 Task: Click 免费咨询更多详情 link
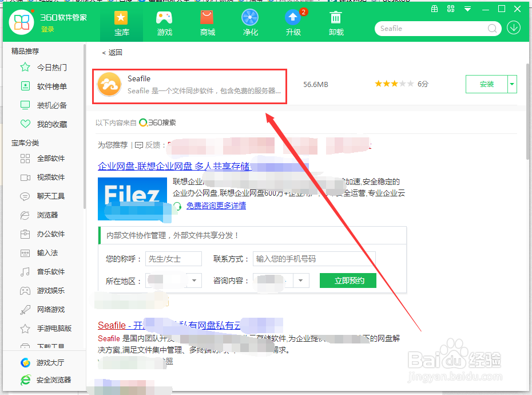click(x=216, y=206)
